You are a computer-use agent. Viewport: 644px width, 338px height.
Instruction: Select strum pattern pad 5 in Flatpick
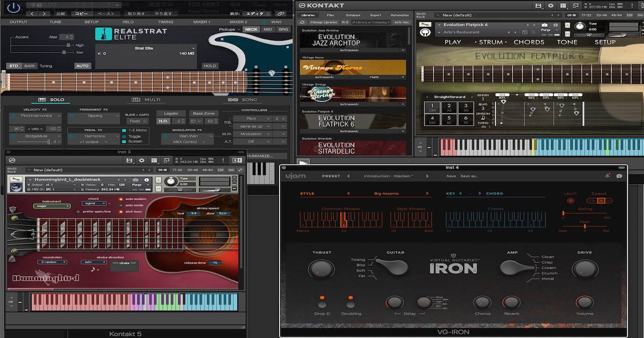click(449, 119)
